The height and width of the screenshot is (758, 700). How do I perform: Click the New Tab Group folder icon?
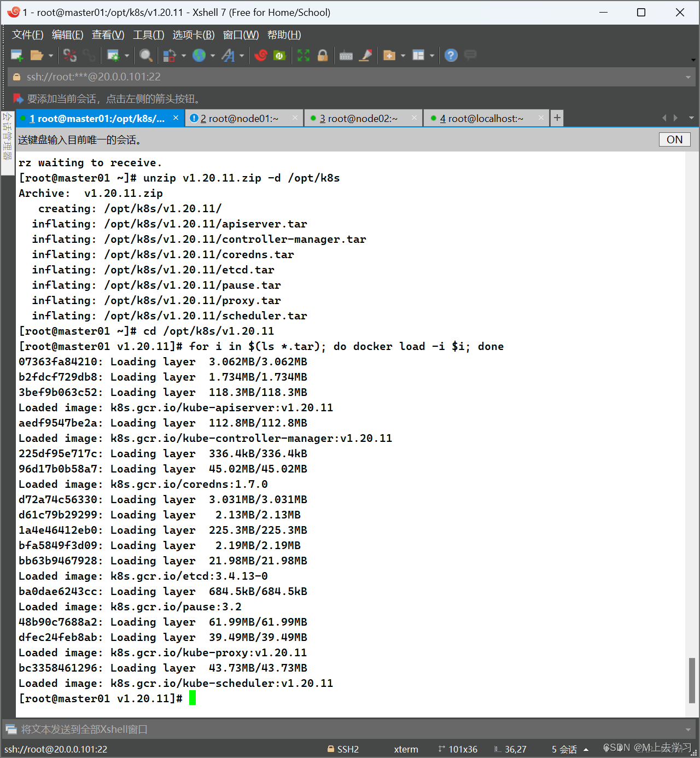click(389, 55)
